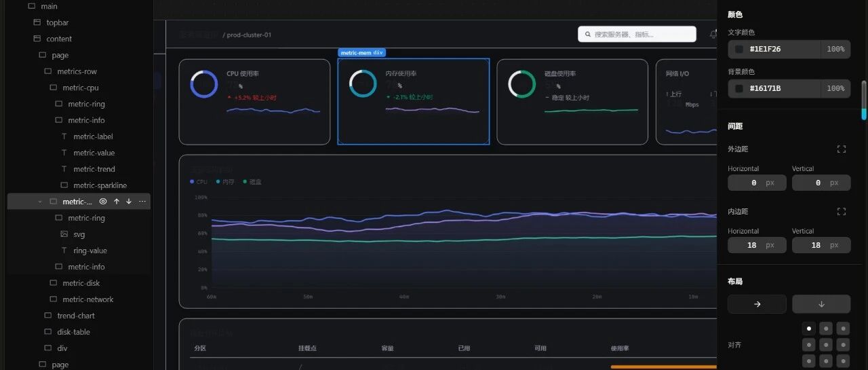Select svg image layer in tree
868x370 pixels.
click(x=79, y=234)
